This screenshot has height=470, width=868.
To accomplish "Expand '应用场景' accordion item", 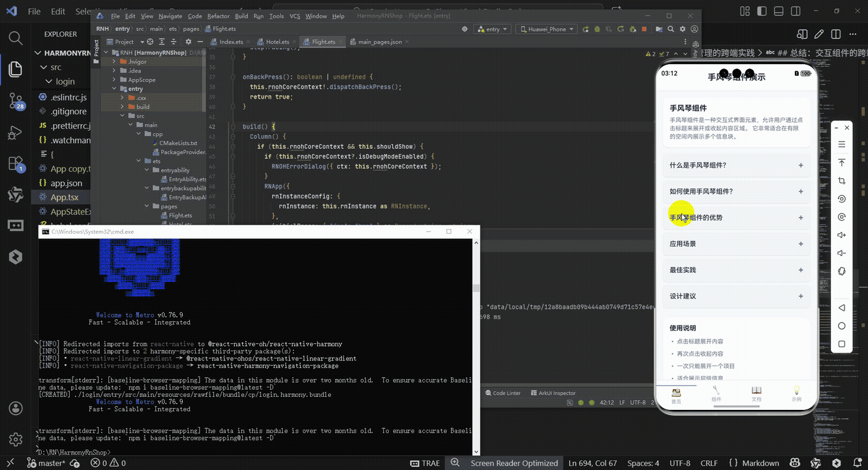I will tap(736, 243).
